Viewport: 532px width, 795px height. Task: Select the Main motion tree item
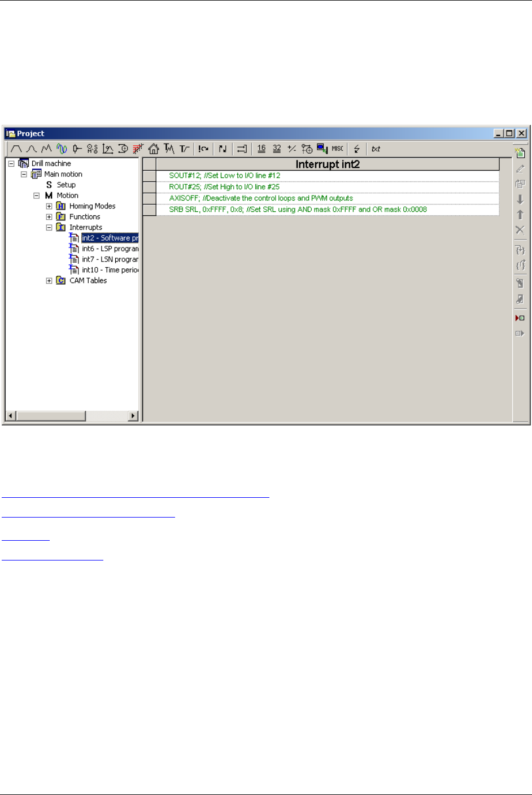click(x=63, y=174)
